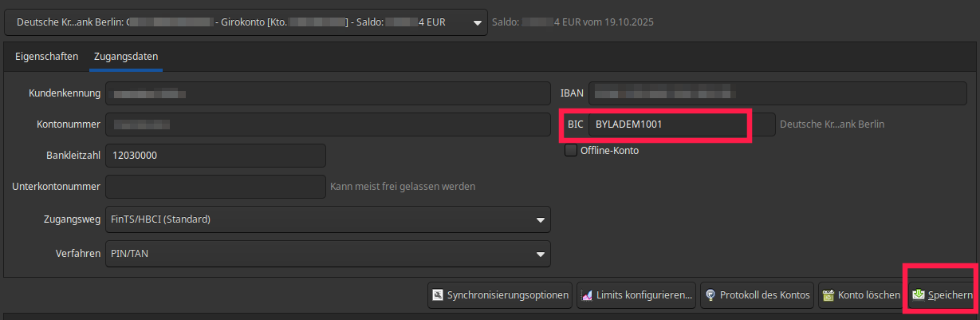The height and width of the screenshot is (320, 980).
Task: Switch to the Eigenschaften tab
Action: pyautogui.click(x=46, y=57)
